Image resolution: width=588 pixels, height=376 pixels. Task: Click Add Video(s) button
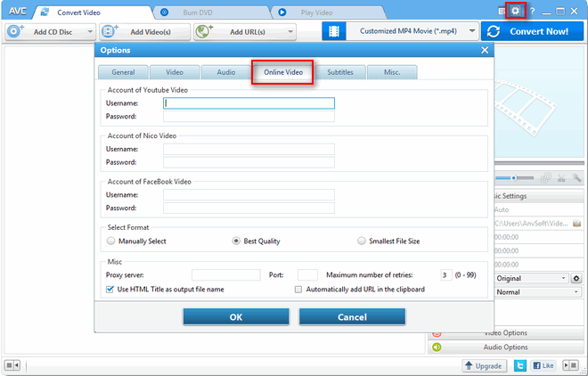(x=144, y=32)
